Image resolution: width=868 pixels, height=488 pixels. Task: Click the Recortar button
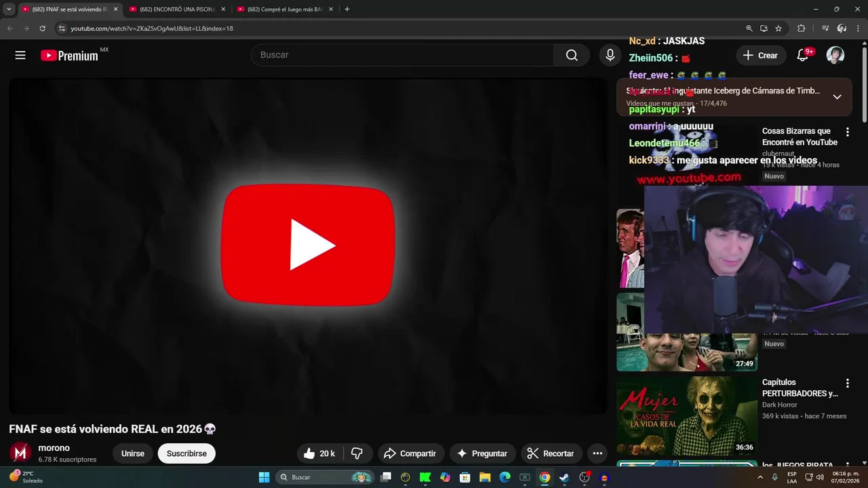point(551,453)
